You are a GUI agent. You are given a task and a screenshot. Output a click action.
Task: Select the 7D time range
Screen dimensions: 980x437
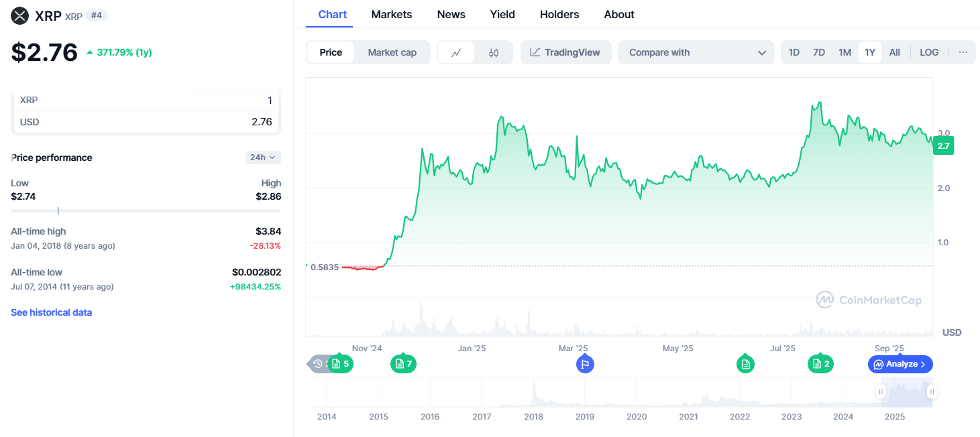tap(819, 52)
